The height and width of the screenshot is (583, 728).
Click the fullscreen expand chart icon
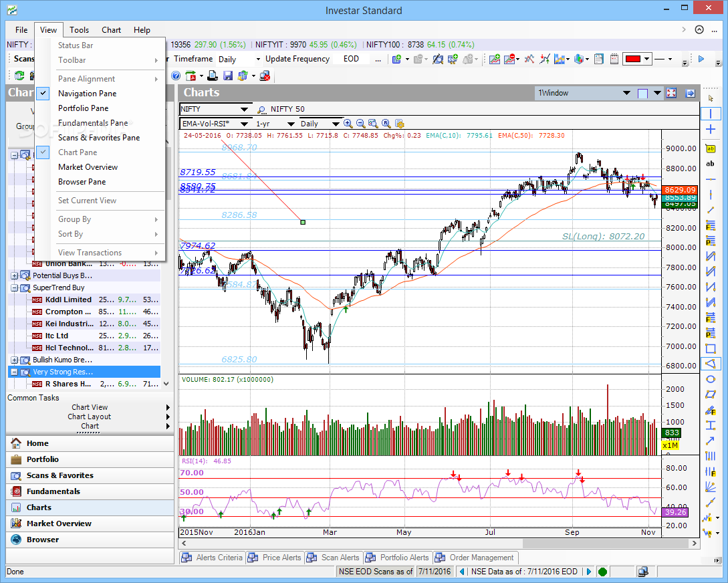tap(671, 93)
